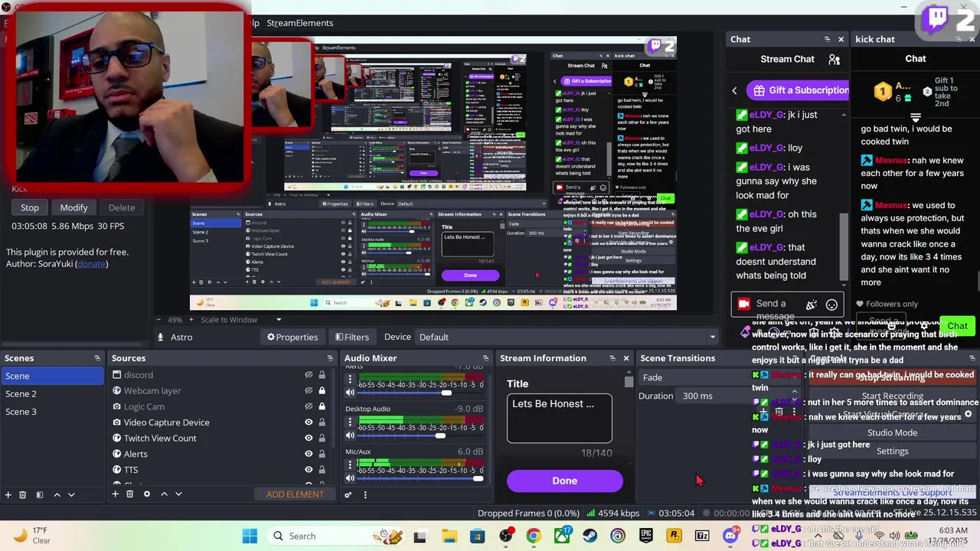
Task: Undock the Sources dock via float icon
Action: click(x=330, y=358)
